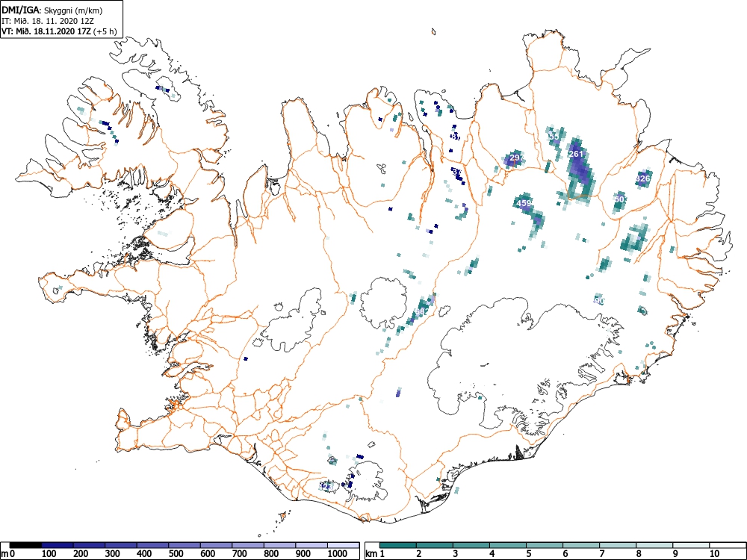Screen dimensions: 747x560
Task: Click the '500' label in meter legend
Action: [x=176, y=554]
